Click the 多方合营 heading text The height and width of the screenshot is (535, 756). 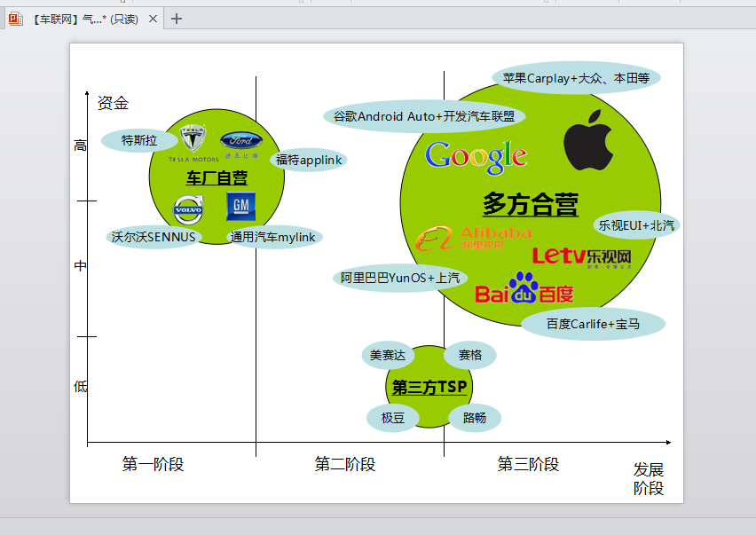pos(531,204)
